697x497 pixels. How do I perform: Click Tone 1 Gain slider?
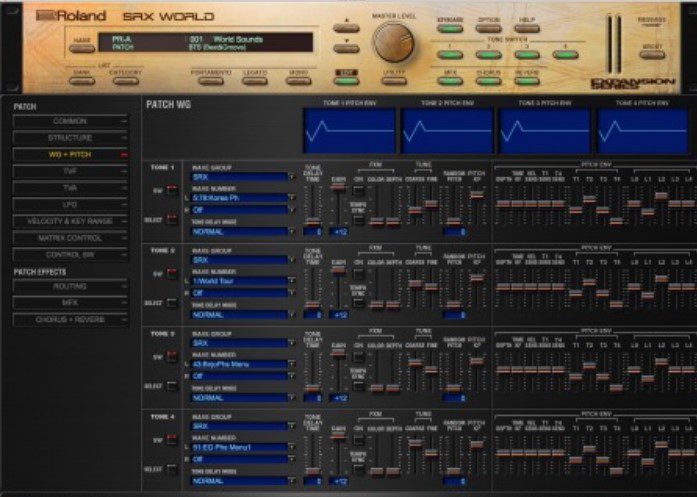coord(338,187)
